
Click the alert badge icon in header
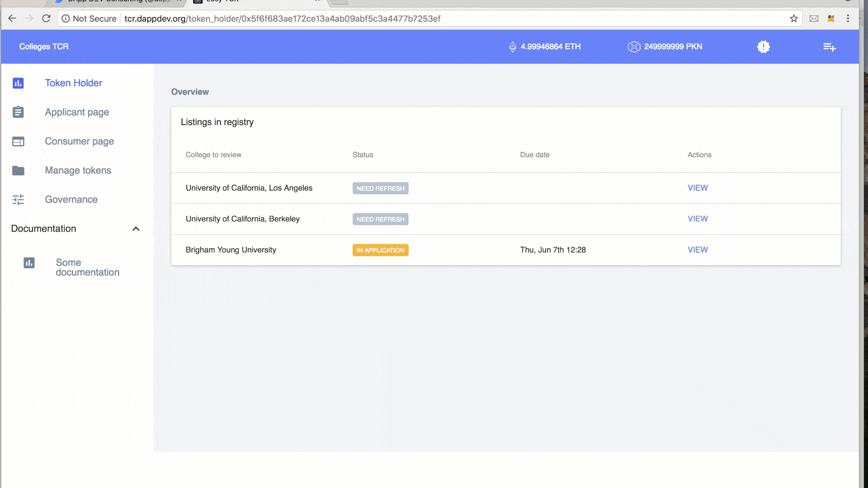tap(763, 47)
